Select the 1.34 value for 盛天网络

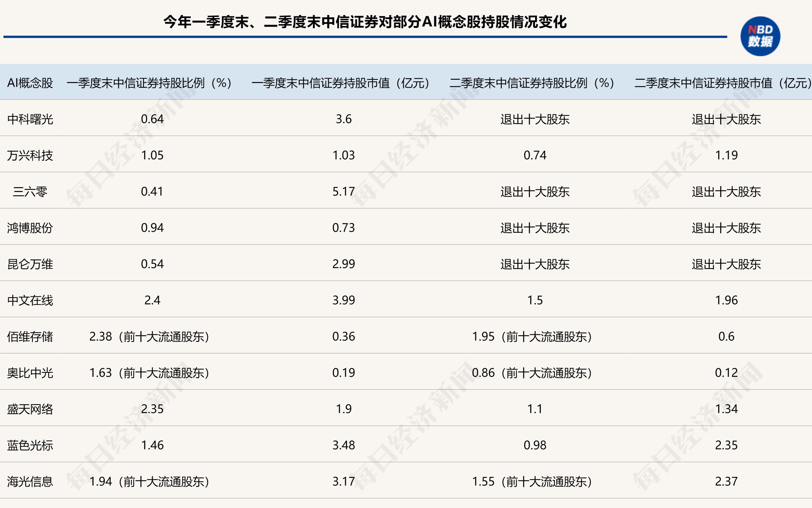click(x=726, y=409)
